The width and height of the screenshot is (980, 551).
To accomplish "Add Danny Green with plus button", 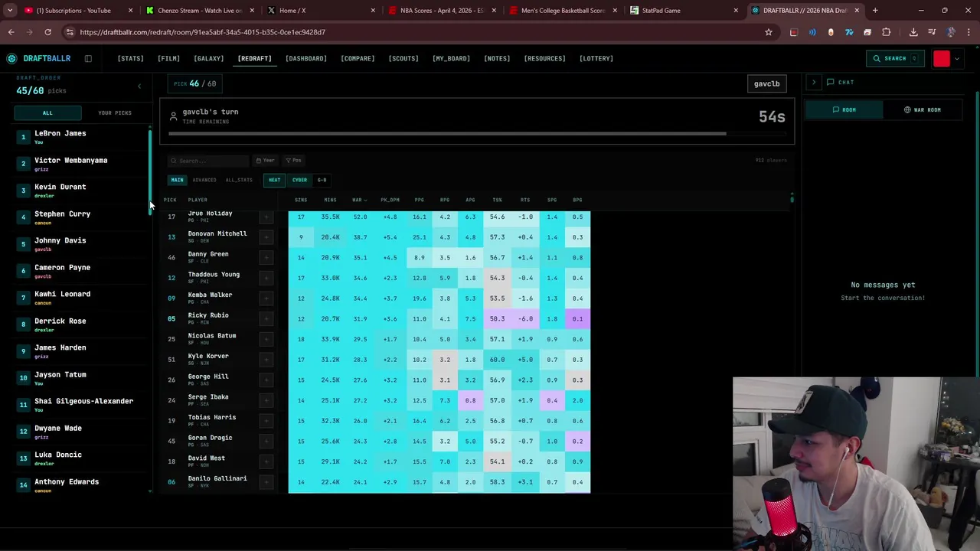I will 266,258.
